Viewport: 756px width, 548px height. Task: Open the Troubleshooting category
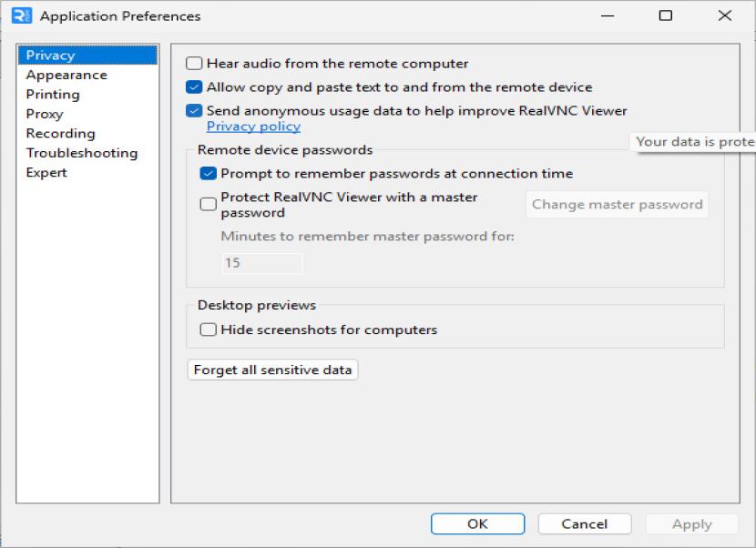82,153
